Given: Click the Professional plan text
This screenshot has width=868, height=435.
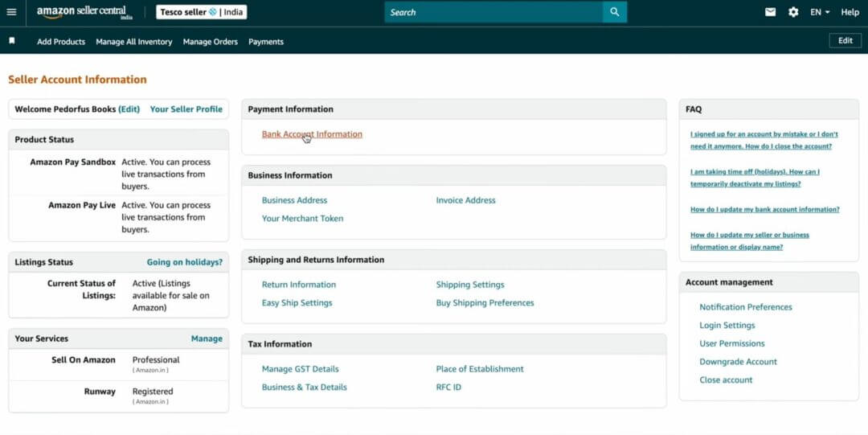Looking at the screenshot, I should 156,359.
